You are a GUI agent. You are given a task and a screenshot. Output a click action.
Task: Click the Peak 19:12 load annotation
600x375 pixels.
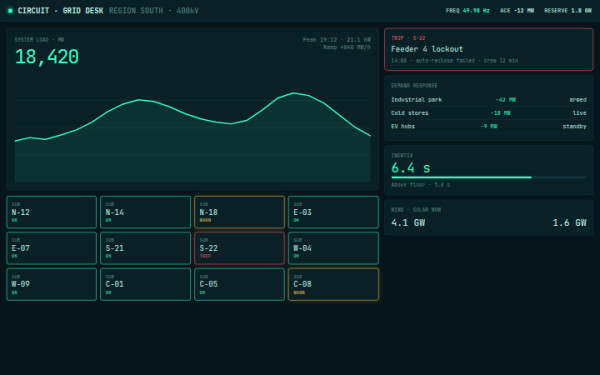[x=337, y=39]
